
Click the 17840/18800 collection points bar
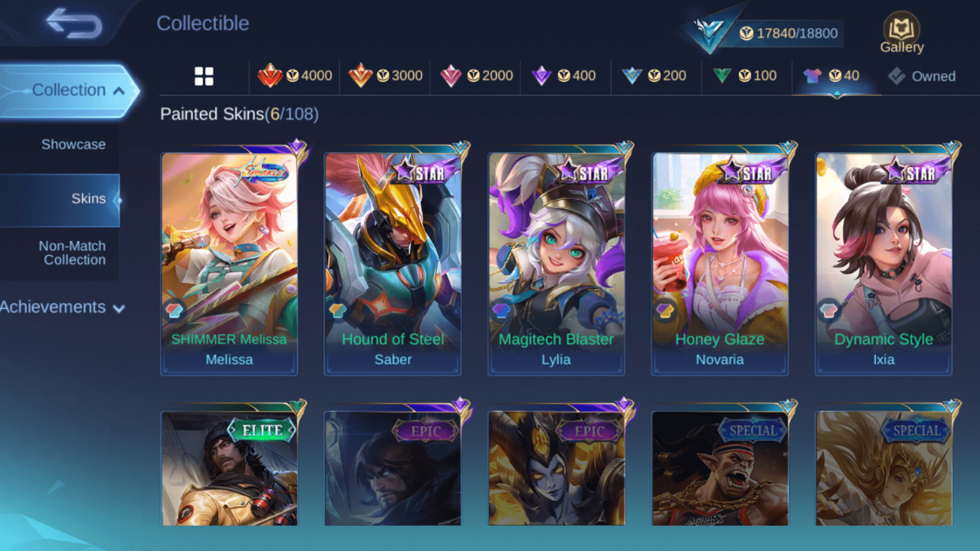point(788,33)
